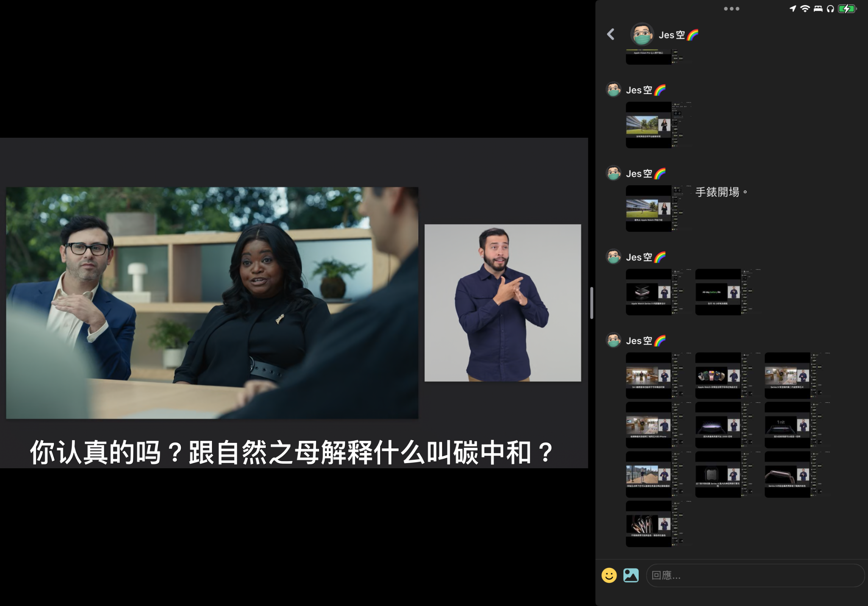868x606 pixels.
Task: Open the image attachment picker icon
Action: 631,575
